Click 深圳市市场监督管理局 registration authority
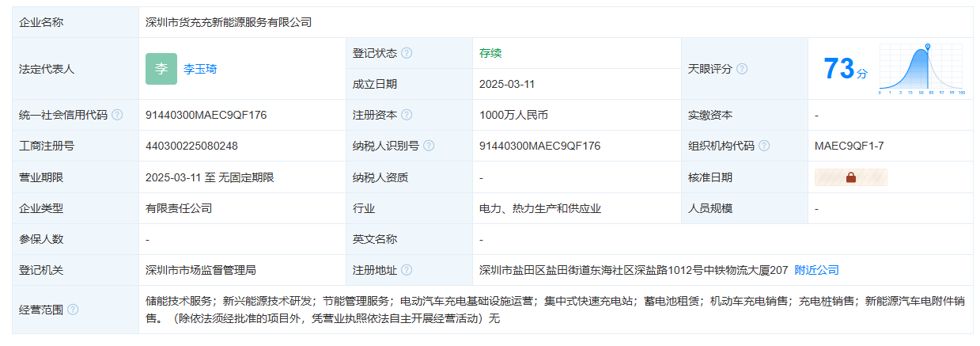Screen dimensions: 980x346 (x=201, y=270)
